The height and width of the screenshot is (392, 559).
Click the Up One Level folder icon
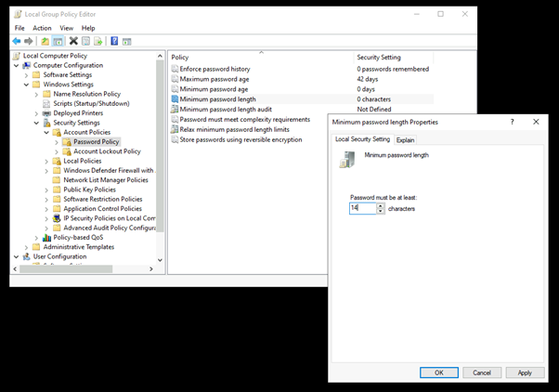pos(45,42)
